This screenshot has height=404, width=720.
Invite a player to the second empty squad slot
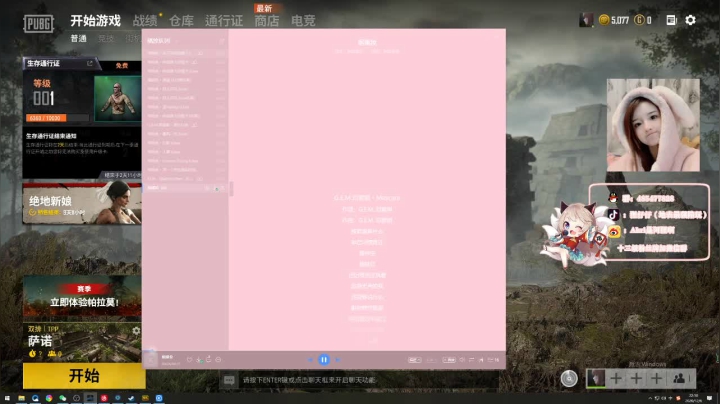636,379
